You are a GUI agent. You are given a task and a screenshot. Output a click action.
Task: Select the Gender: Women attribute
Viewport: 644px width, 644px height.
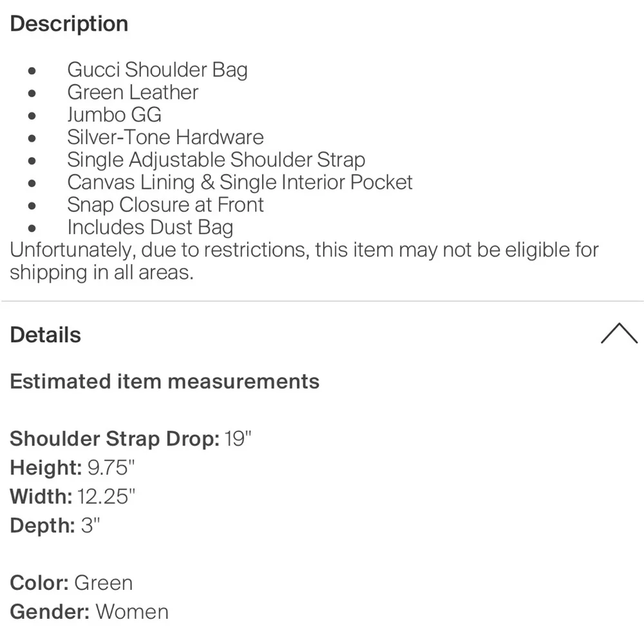tap(89, 611)
